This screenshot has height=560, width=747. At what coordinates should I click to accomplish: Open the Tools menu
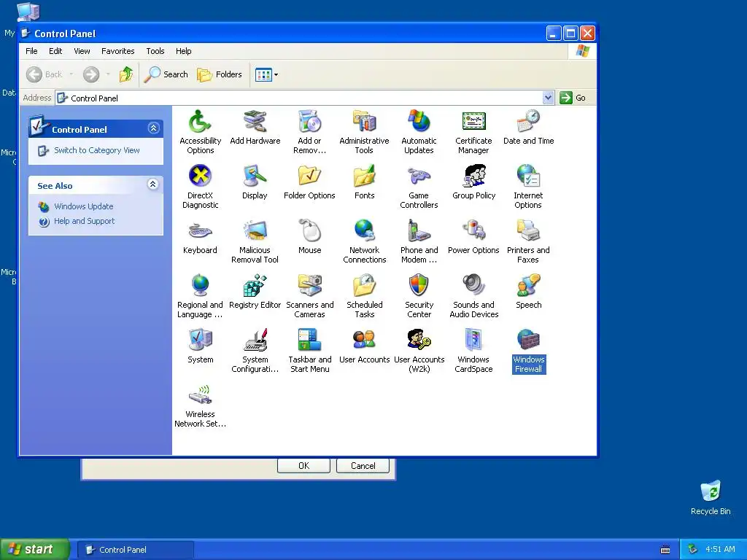(155, 51)
